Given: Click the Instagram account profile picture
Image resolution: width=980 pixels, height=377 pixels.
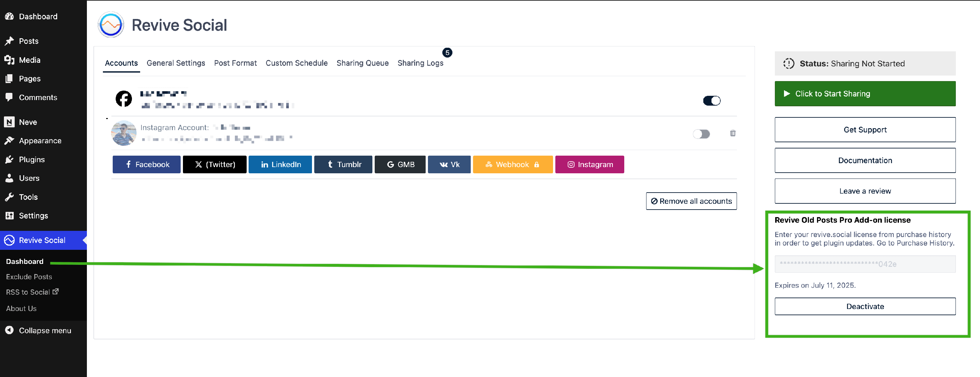Looking at the screenshot, I should (123, 133).
